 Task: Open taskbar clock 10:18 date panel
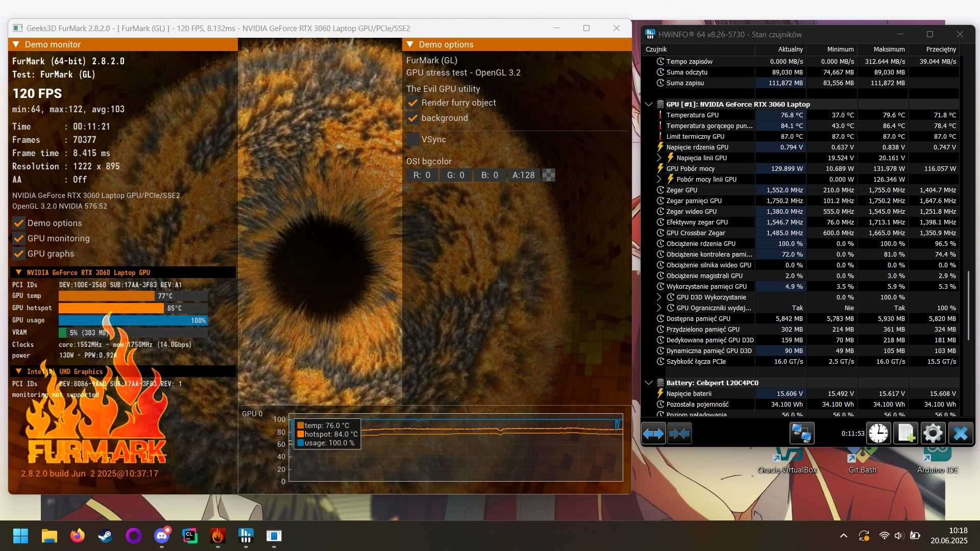point(949,536)
